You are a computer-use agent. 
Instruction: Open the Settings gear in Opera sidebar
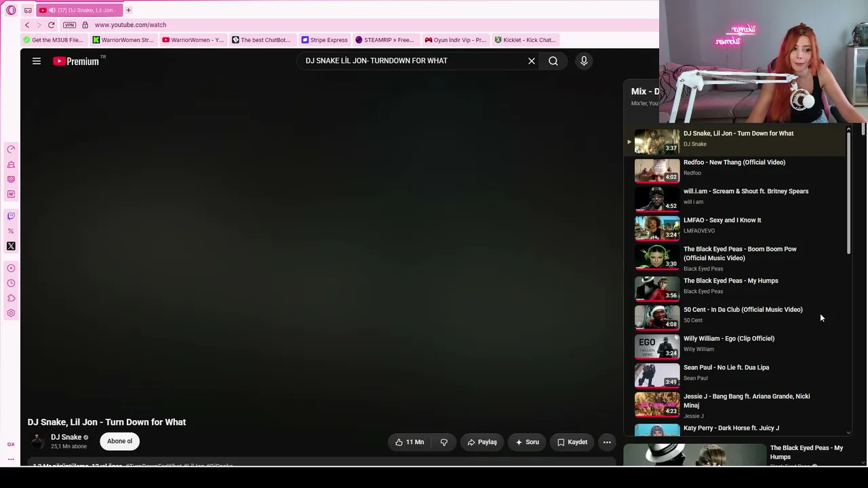11,313
